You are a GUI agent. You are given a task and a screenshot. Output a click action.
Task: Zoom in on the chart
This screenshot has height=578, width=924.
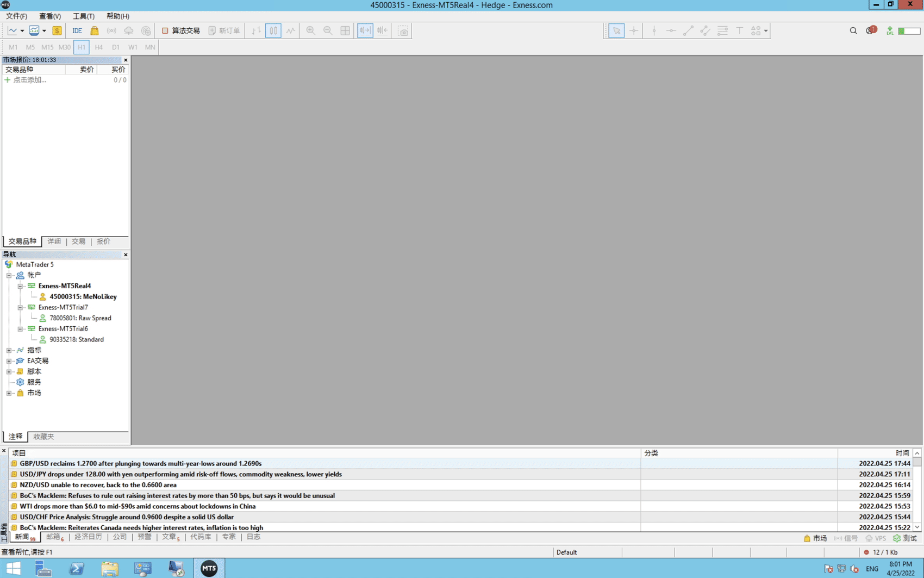click(310, 31)
